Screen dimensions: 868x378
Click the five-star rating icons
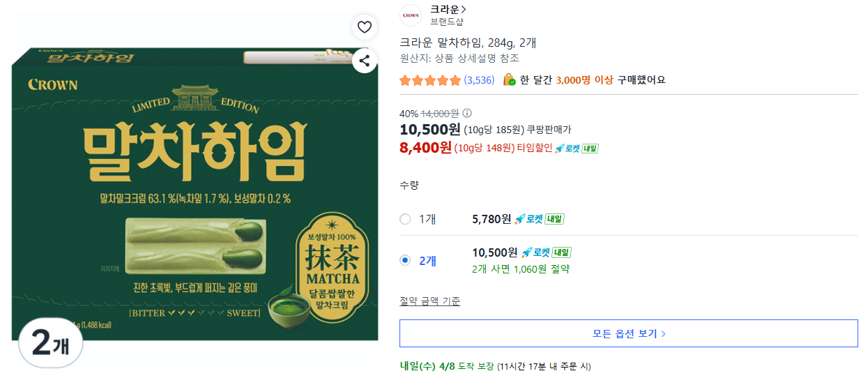pos(429,80)
